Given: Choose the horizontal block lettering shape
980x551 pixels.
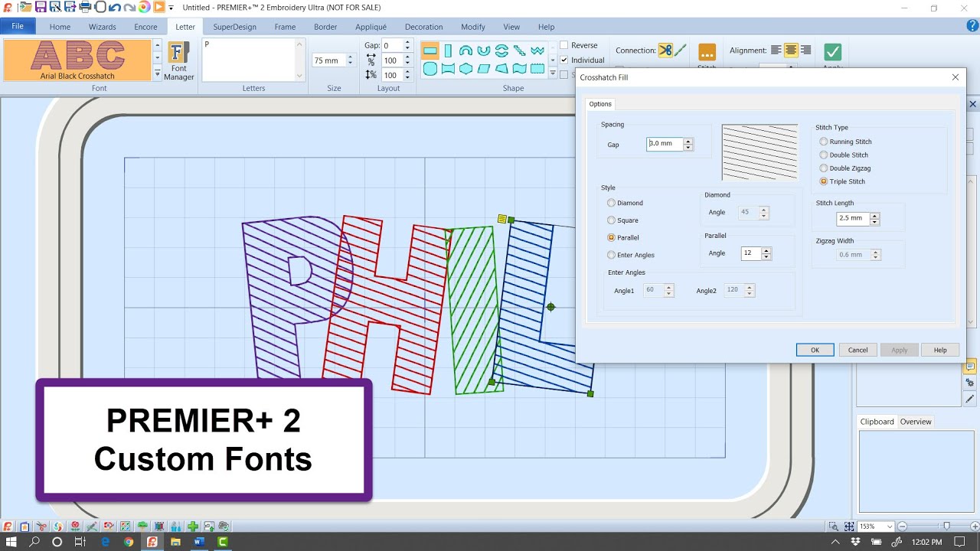Looking at the screenshot, I should [x=430, y=51].
